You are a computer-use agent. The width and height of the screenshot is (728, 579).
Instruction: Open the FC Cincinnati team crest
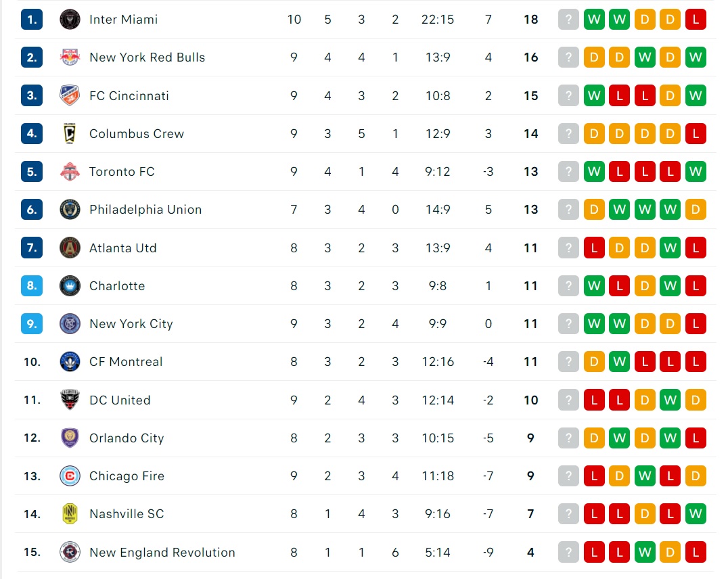[x=70, y=95]
